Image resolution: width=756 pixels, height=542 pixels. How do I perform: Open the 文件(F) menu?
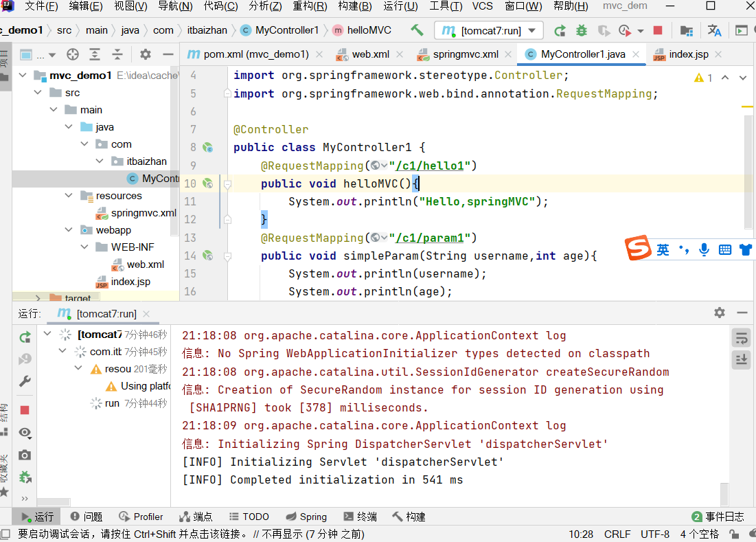click(41, 6)
